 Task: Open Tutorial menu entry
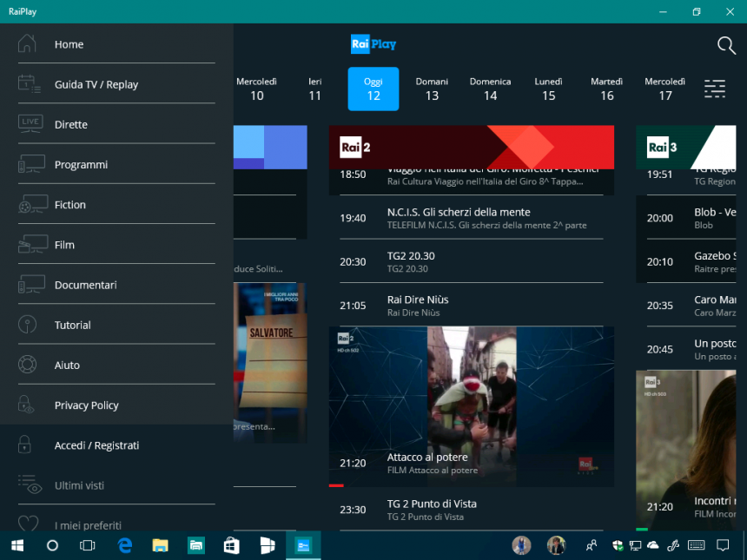[x=116, y=325]
